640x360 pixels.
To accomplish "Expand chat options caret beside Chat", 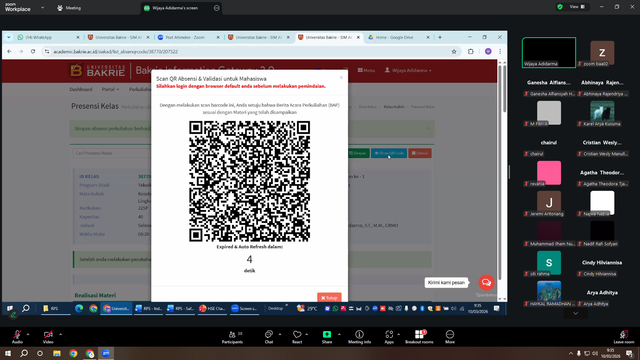I will pyautogui.click(x=280, y=334).
